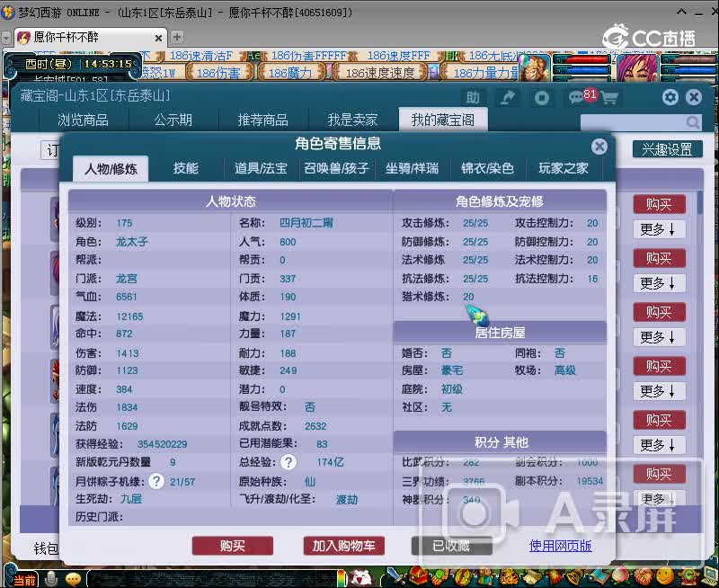This screenshot has height=588, width=719.
Task: Click 加入购物车 button
Action: [344, 546]
